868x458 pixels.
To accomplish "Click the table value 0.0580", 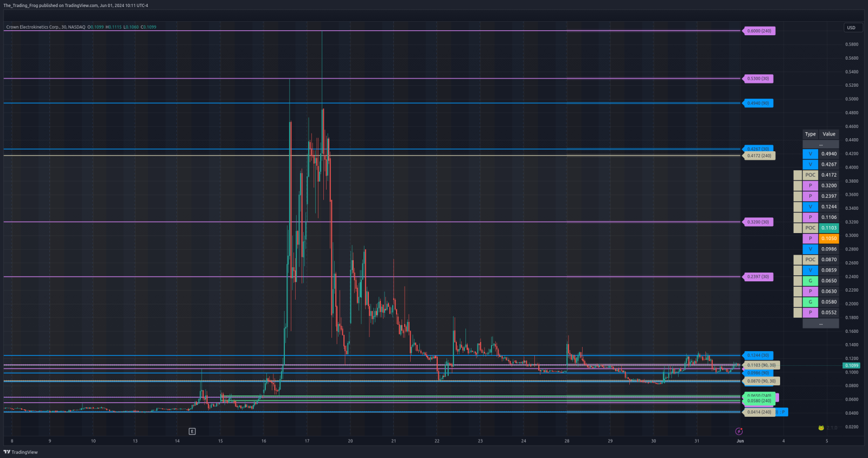I will [829, 302].
